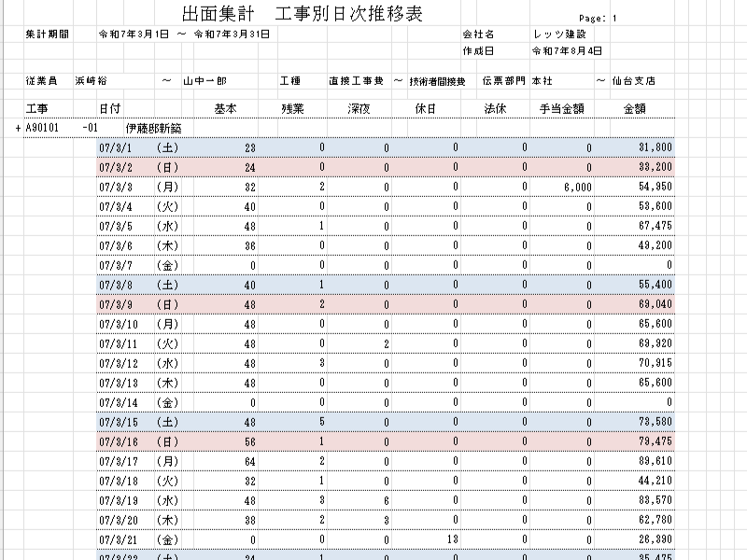
Task: Select the date cell 07/3/14
Action: (119, 402)
